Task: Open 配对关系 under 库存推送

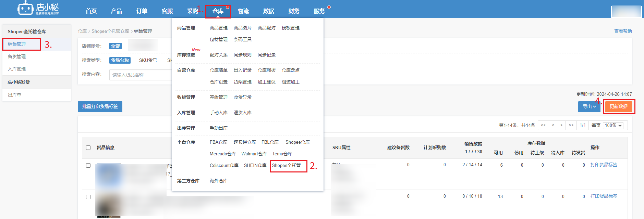Action: [x=219, y=55]
